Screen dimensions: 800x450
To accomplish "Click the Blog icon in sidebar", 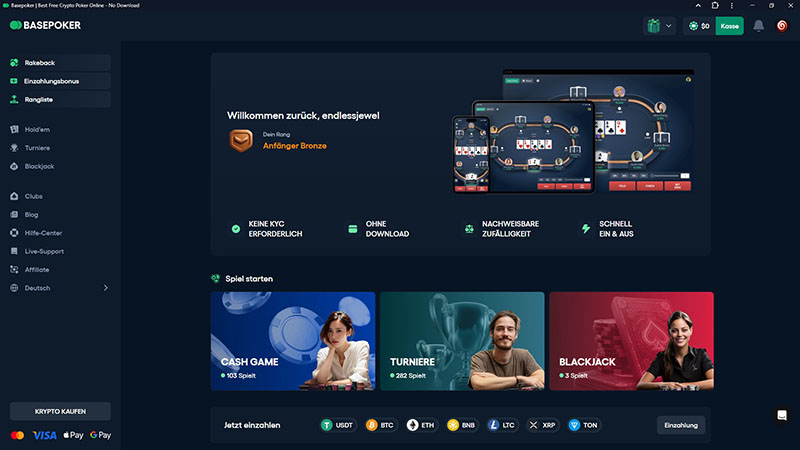I will coord(14,214).
